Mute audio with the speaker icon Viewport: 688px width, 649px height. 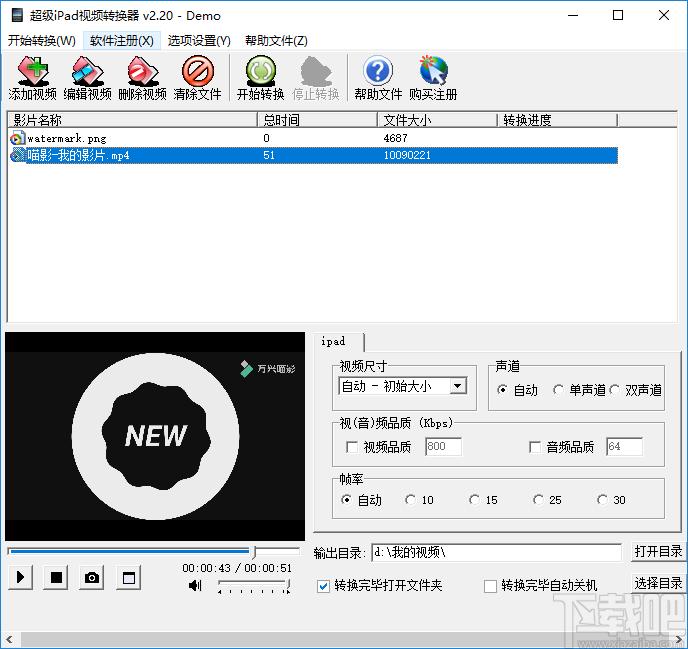click(195, 585)
